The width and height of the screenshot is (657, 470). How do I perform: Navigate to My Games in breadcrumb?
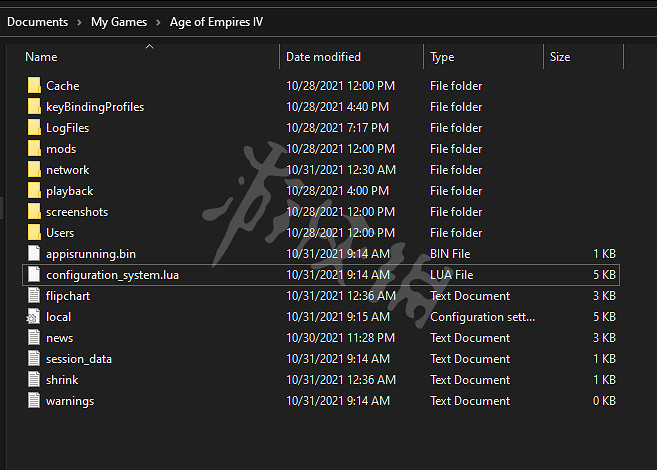click(118, 22)
